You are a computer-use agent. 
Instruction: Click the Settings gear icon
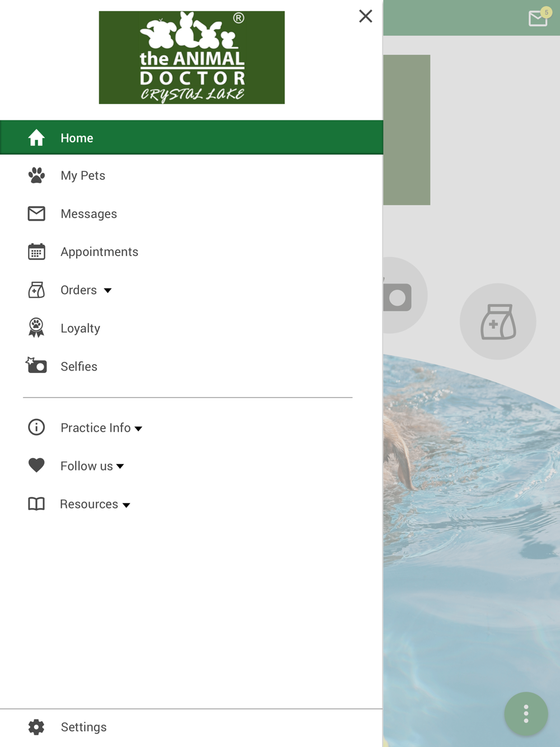pos(36,727)
